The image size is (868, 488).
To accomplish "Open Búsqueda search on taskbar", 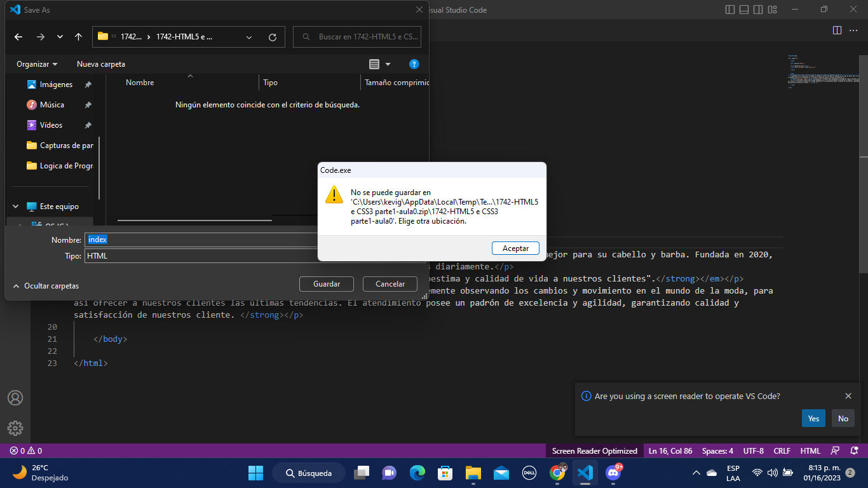I will [x=309, y=473].
